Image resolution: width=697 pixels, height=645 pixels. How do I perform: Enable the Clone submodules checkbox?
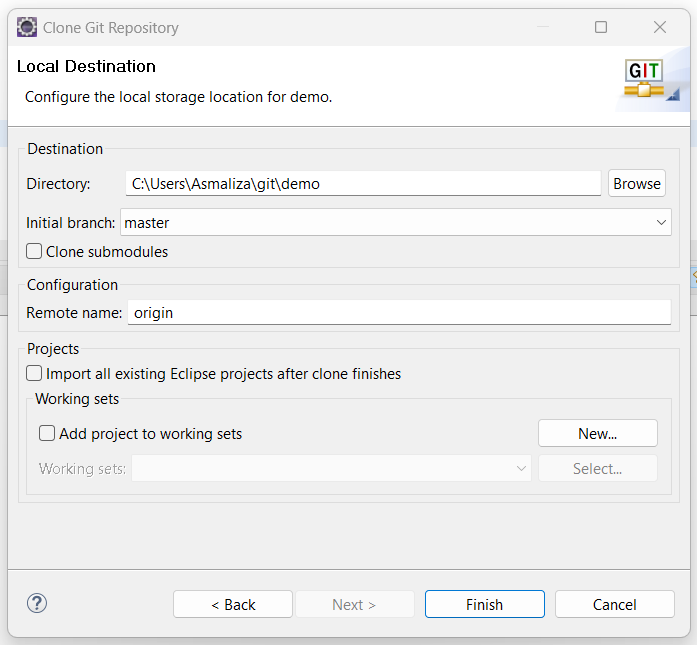click(35, 252)
